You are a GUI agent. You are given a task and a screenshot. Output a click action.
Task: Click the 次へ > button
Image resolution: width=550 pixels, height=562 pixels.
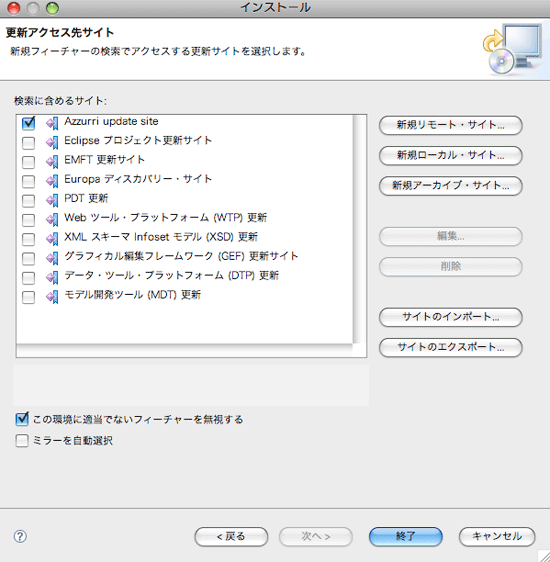pyautogui.click(x=316, y=537)
